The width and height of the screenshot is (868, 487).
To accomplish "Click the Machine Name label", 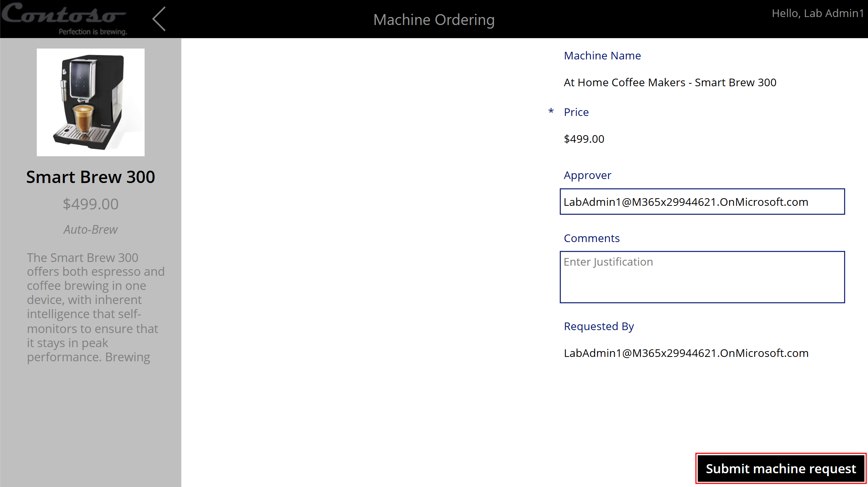I will click(x=602, y=56).
